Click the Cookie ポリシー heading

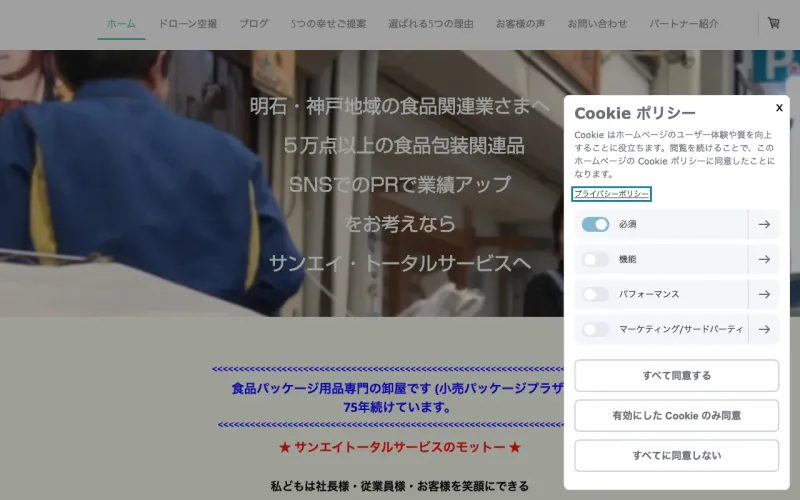[635, 113]
